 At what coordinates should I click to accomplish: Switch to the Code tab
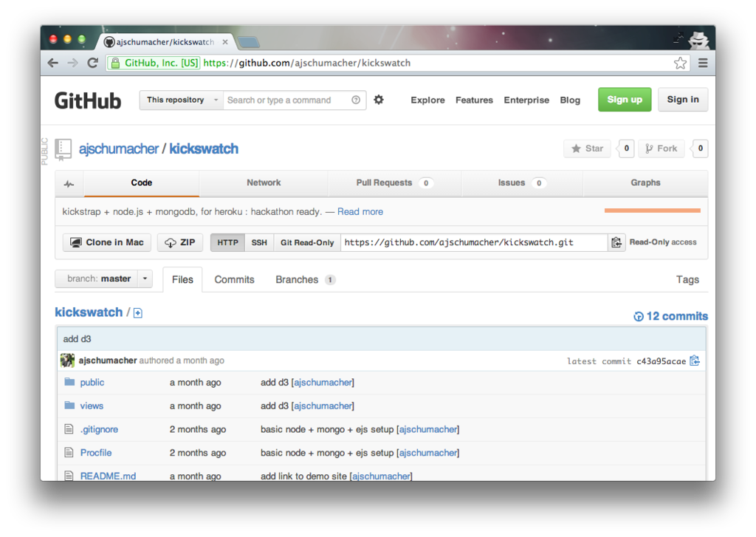coord(141,183)
